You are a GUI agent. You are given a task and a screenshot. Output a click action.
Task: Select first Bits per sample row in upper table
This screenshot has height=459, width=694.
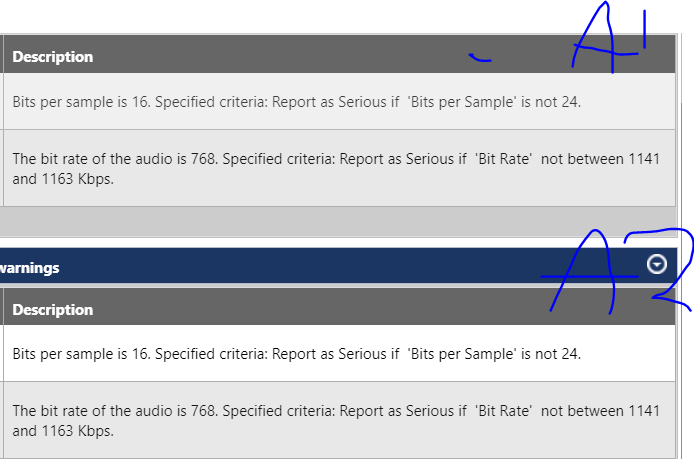coord(339,101)
